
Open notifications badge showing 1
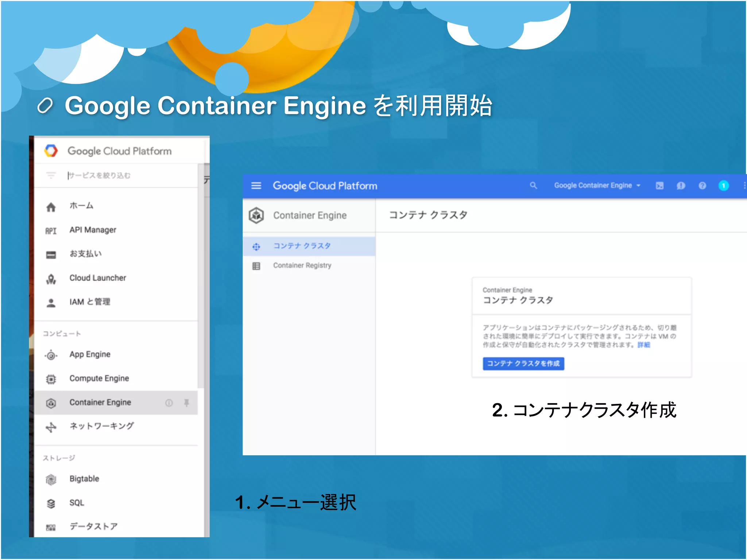(x=724, y=186)
